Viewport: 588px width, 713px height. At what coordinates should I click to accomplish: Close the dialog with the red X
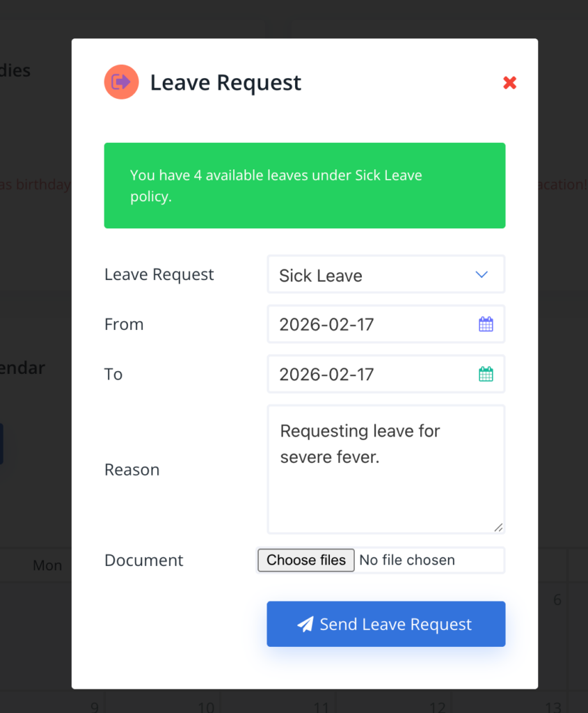point(509,83)
